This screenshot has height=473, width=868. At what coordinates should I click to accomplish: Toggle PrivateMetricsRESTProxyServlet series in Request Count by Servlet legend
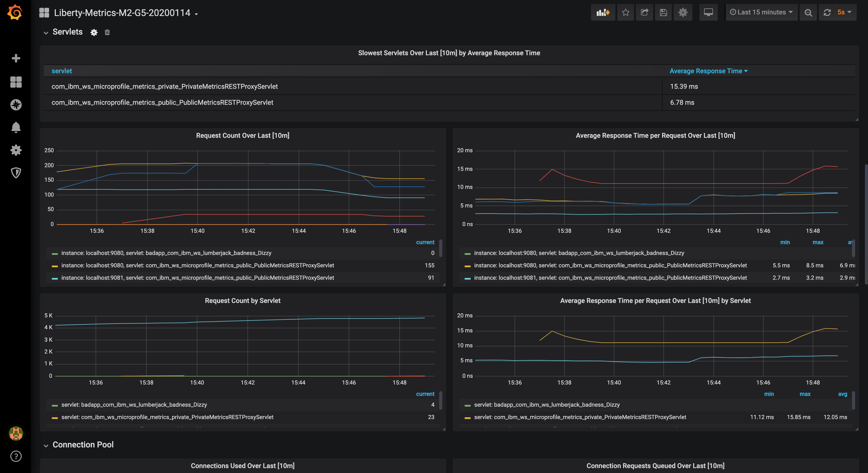point(167,417)
